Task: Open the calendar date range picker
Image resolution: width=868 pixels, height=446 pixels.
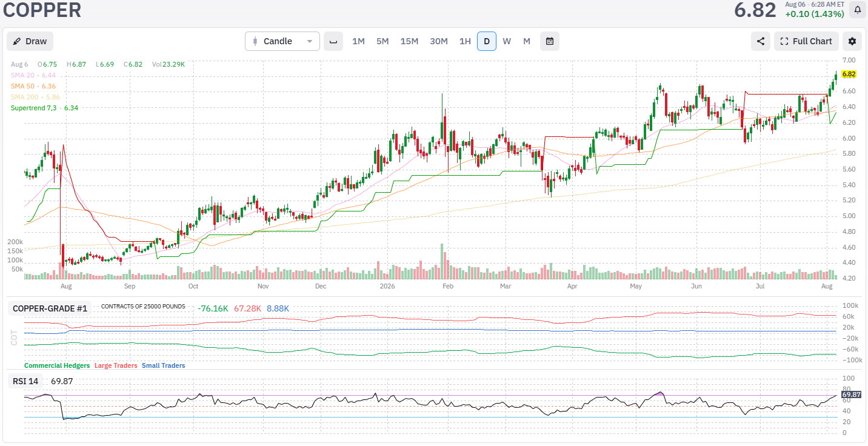Action: (550, 41)
